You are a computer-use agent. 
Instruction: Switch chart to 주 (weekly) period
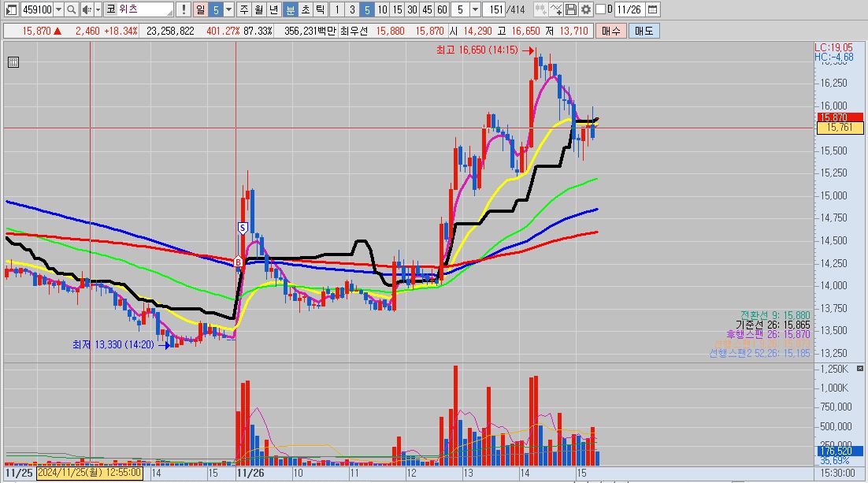[x=244, y=9]
